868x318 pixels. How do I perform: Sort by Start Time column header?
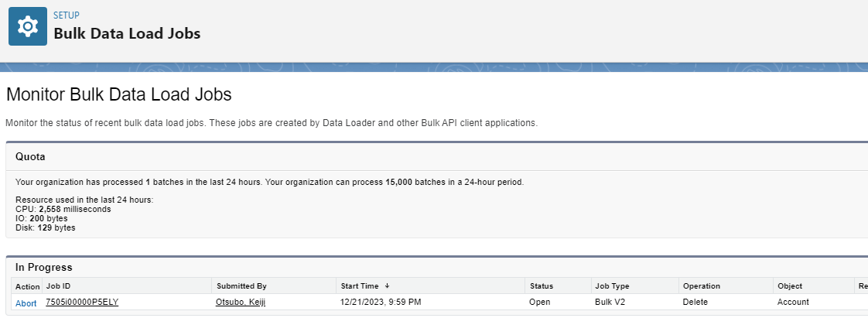tap(360, 286)
